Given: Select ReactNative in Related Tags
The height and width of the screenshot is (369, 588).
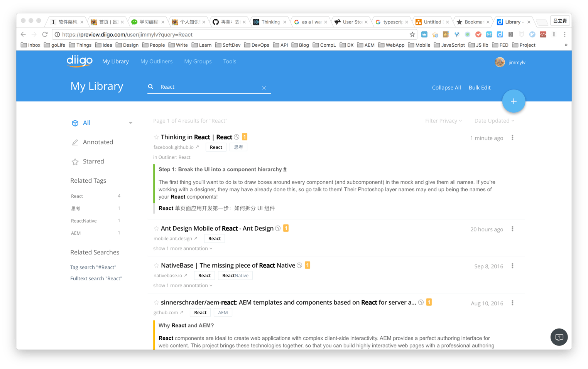Looking at the screenshot, I should pyautogui.click(x=84, y=221).
